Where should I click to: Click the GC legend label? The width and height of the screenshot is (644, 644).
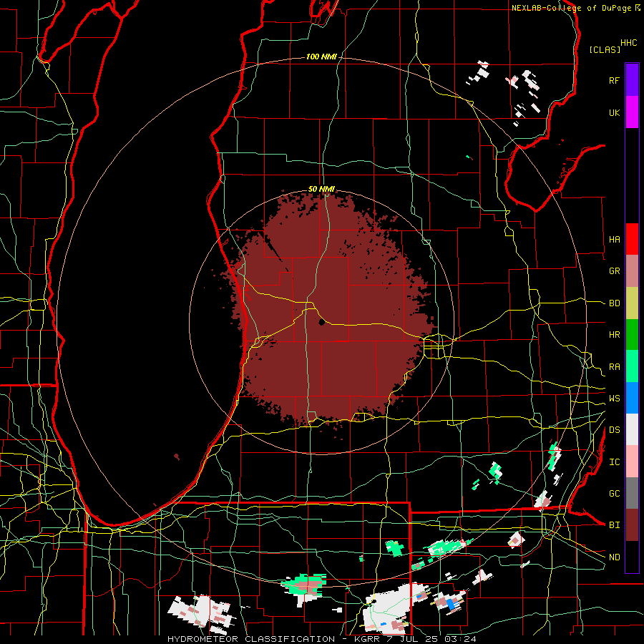614,494
